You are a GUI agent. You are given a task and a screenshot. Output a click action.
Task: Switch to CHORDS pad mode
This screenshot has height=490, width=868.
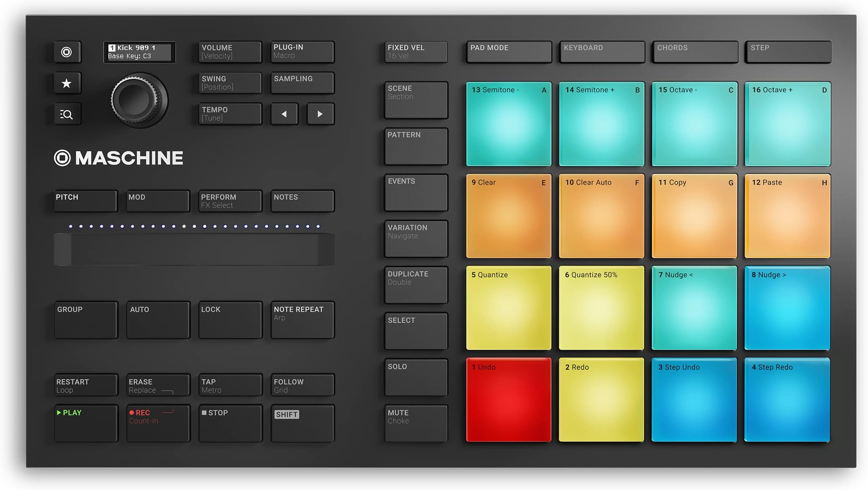[694, 52]
